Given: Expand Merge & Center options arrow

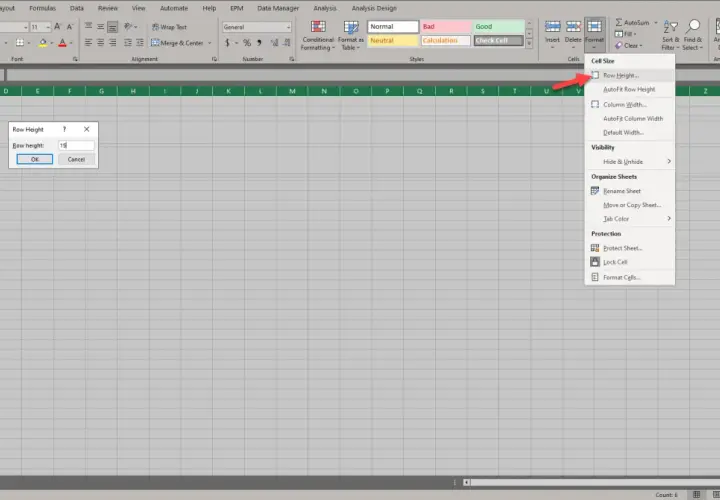Looking at the screenshot, I should coord(210,43).
